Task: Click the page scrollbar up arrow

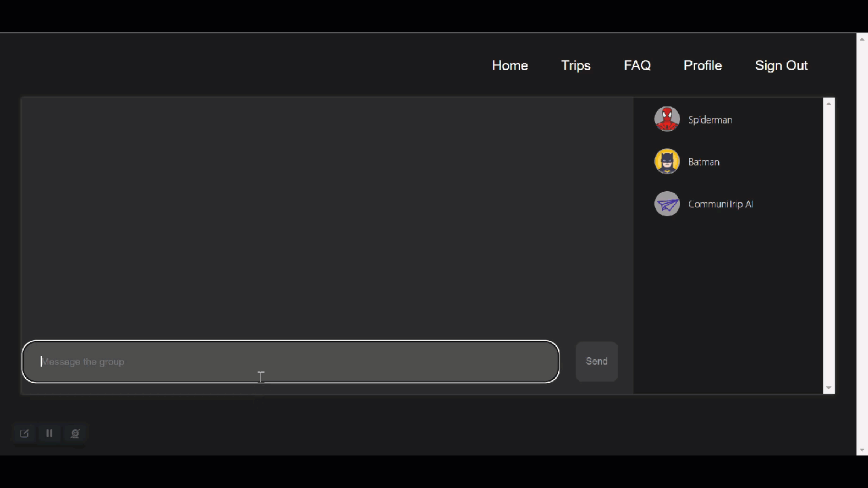Action: pyautogui.click(x=862, y=39)
